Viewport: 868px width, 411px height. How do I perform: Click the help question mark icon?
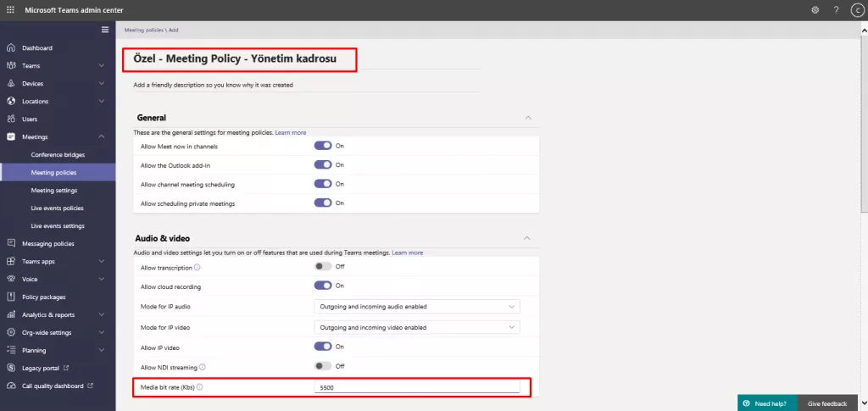coord(836,10)
